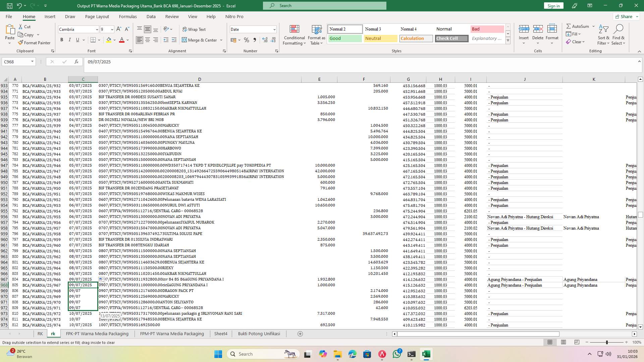The width and height of the screenshot is (644, 362).
Task: Open the FPK-PT Warna Media Packaging sheet
Action: pos(97,334)
